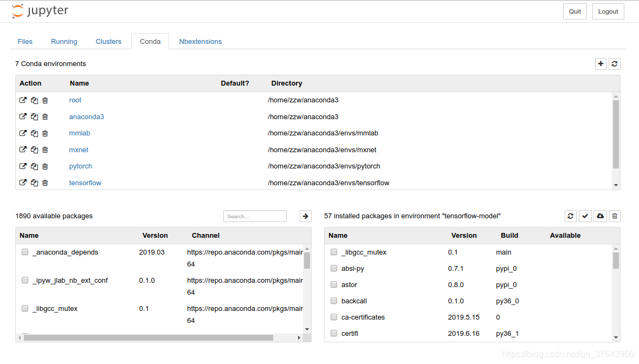
Task: Clone the pytorch environment icon
Action: [34, 166]
